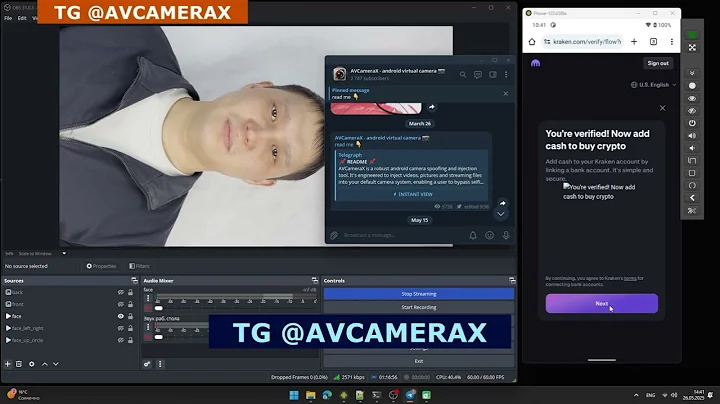Click the Kraken logo in phone window
Viewport: 720px width, 404px height.
click(535, 63)
